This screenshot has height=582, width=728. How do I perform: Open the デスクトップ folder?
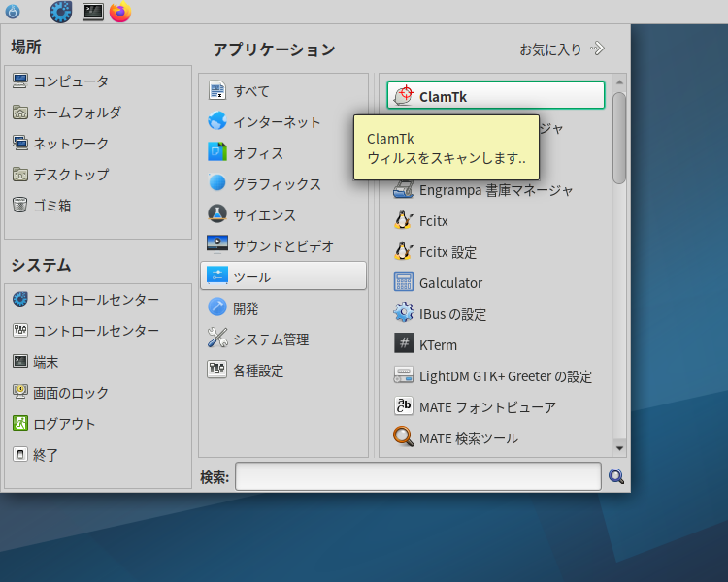pos(98,175)
